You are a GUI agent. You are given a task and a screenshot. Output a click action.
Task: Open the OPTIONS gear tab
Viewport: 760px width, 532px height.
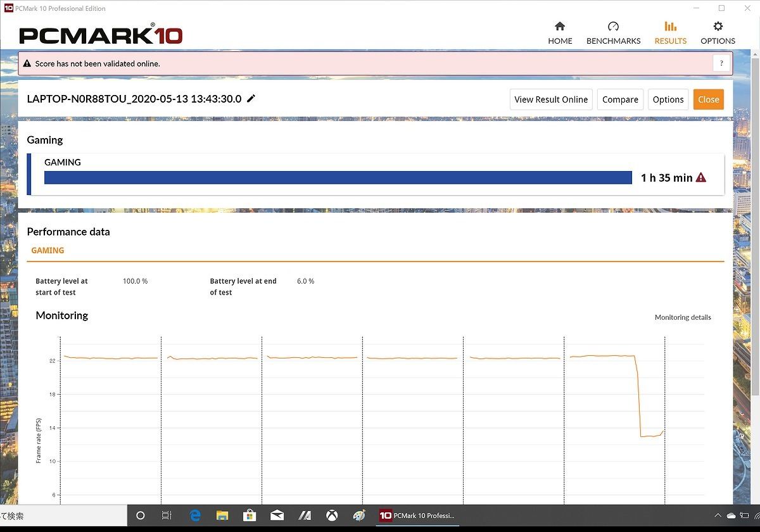coord(718,33)
